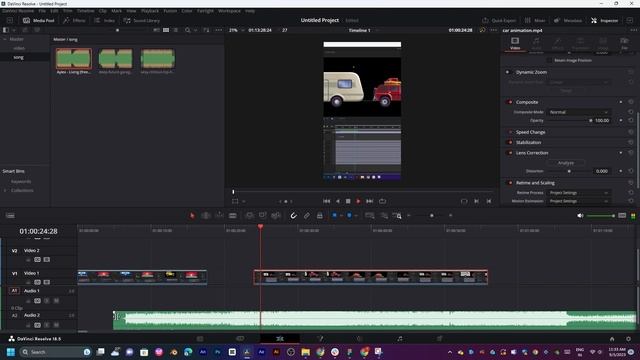Open the Media Pool panel
Screen dimensions: 640x360
point(39,20)
